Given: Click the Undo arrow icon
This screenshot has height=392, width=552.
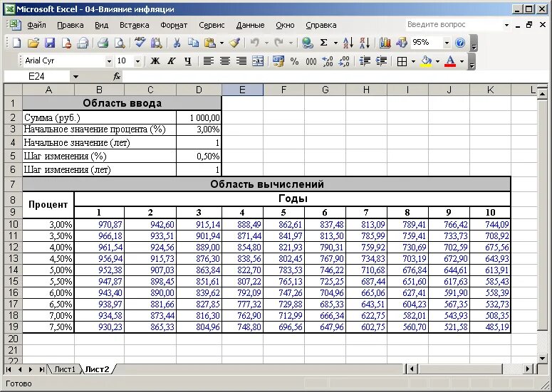Looking at the screenshot, I should pos(255,43).
